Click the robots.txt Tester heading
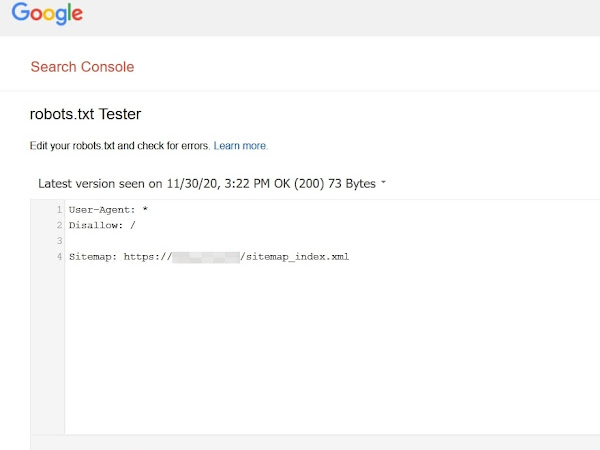The height and width of the screenshot is (450, 600). [x=85, y=114]
